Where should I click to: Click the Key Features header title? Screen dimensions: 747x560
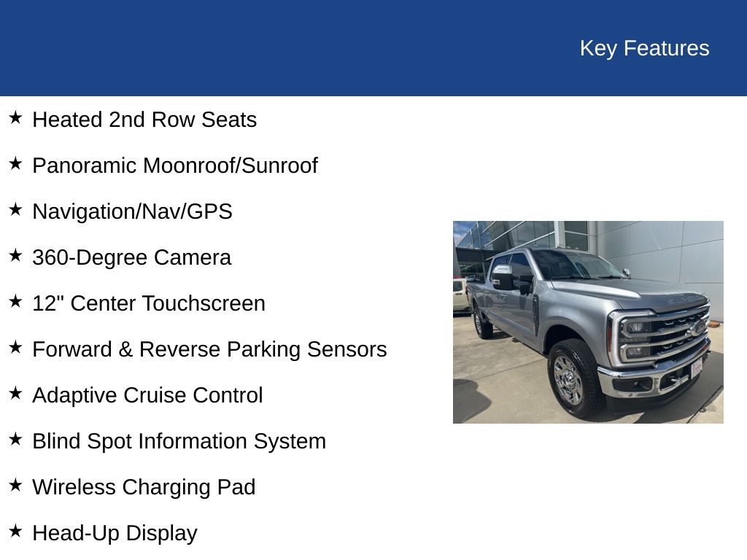coord(644,48)
